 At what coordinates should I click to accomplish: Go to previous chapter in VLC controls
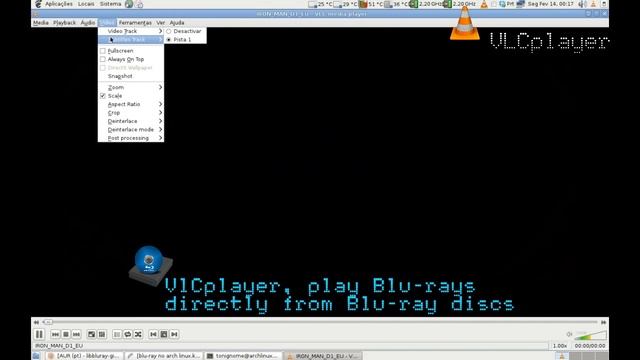(55, 334)
